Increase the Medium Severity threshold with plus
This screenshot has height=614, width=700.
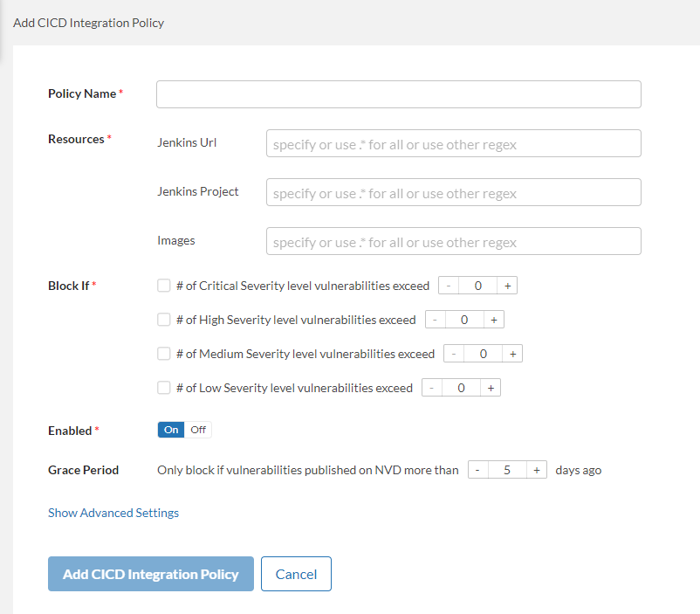point(512,354)
